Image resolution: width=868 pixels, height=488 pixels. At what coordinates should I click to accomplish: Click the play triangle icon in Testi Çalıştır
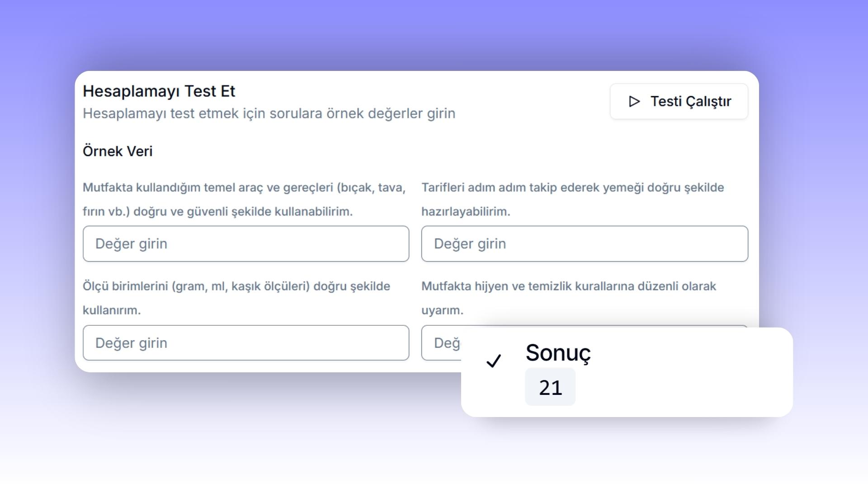click(x=634, y=102)
